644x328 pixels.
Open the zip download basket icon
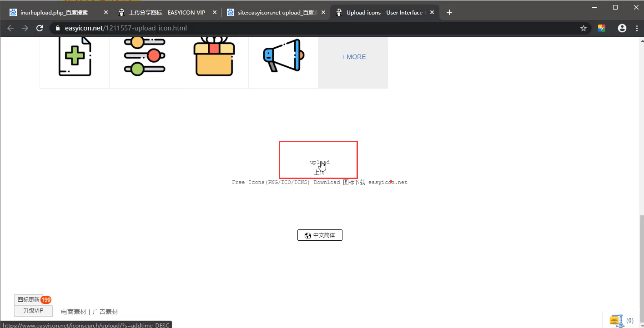point(616,320)
